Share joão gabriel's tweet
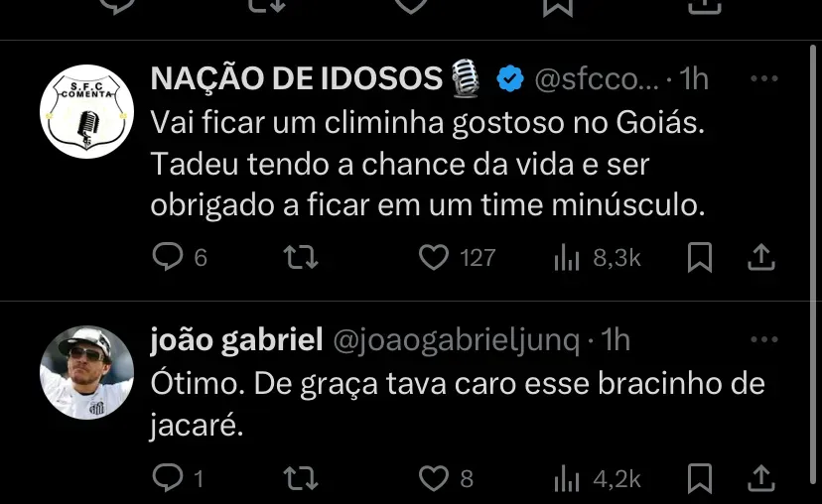This screenshot has height=504, width=822. click(x=759, y=479)
